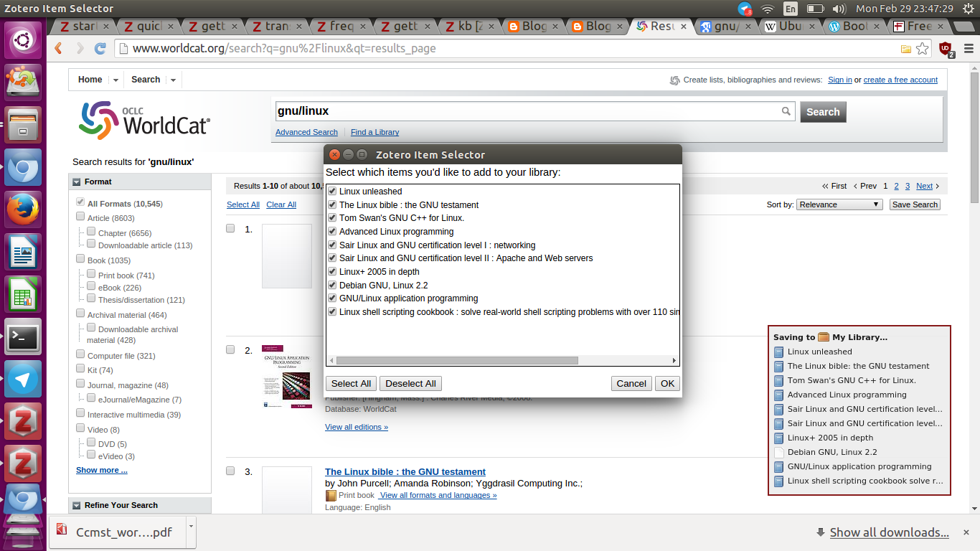Uncheck 'Debian GNU, Linux 2.2' item
Viewport: 980px width, 551px height.
(x=332, y=285)
